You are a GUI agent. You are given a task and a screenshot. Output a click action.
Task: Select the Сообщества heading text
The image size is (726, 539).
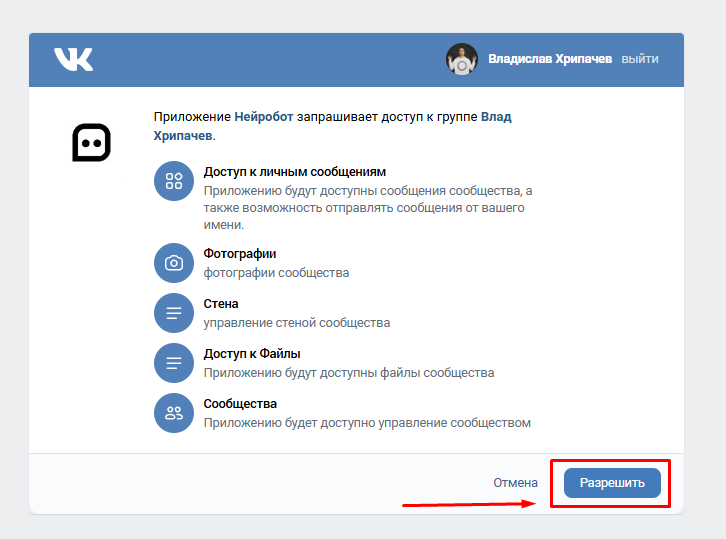pos(240,404)
